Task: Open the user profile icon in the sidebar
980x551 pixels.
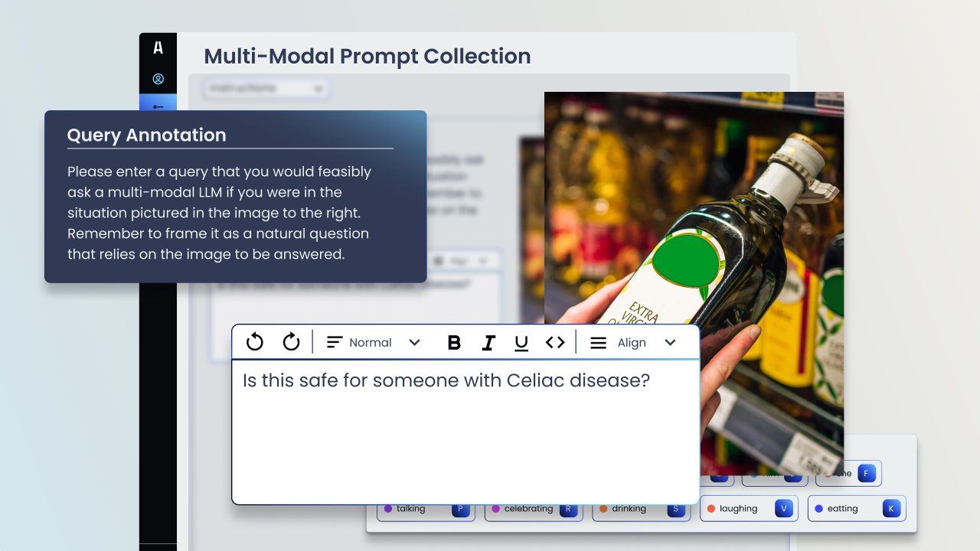Action: [x=158, y=78]
